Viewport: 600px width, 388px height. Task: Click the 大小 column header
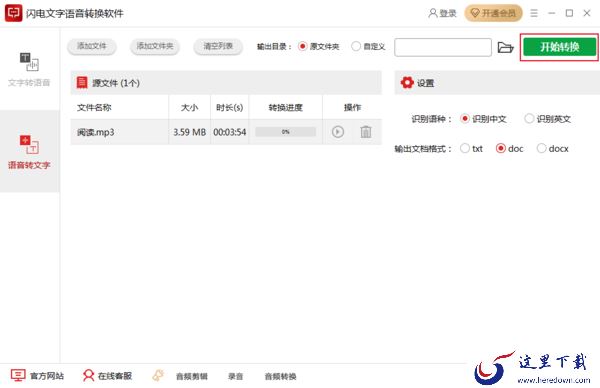pyautogui.click(x=189, y=108)
